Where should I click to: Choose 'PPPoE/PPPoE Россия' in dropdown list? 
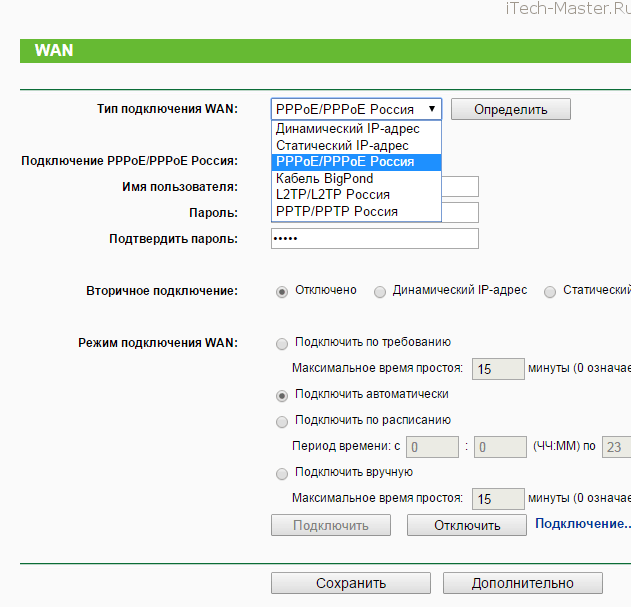(344, 162)
